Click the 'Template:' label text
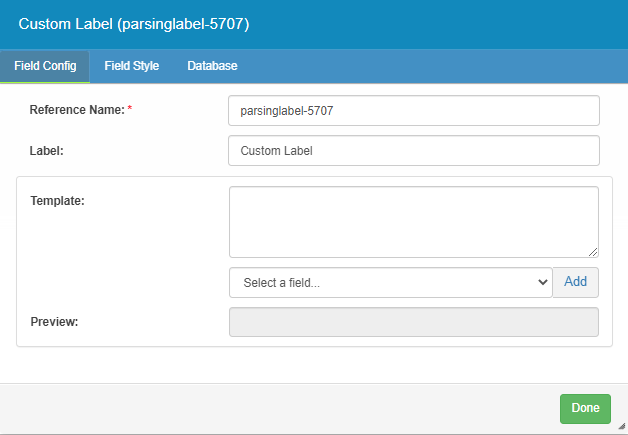628x435 pixels. coord(57,201)
